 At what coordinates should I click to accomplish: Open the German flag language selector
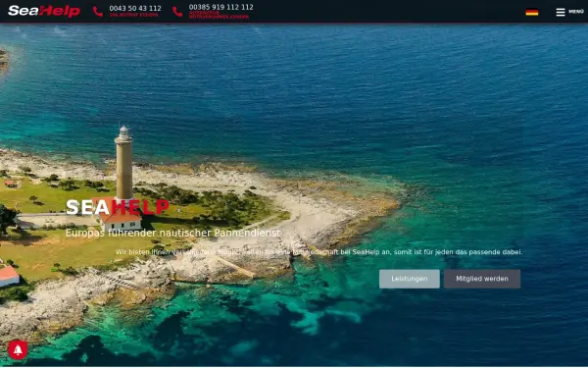(x=532, y=12)
